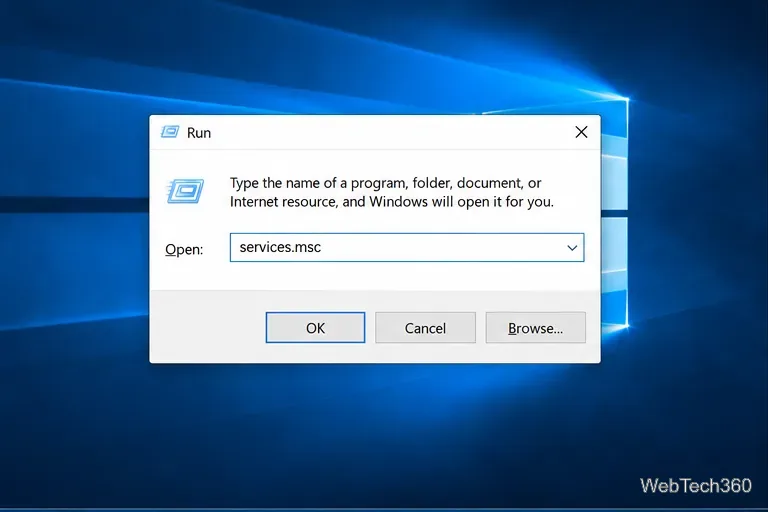768x512 pixels.
Task: Expand the Open command history dropdown arrow
Action: (572, 248)
